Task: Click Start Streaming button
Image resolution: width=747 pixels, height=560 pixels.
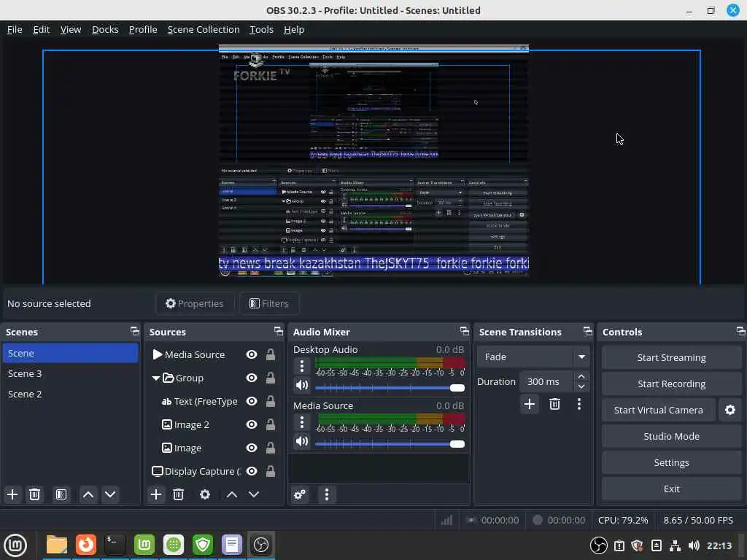Action: tap(671, 357)
